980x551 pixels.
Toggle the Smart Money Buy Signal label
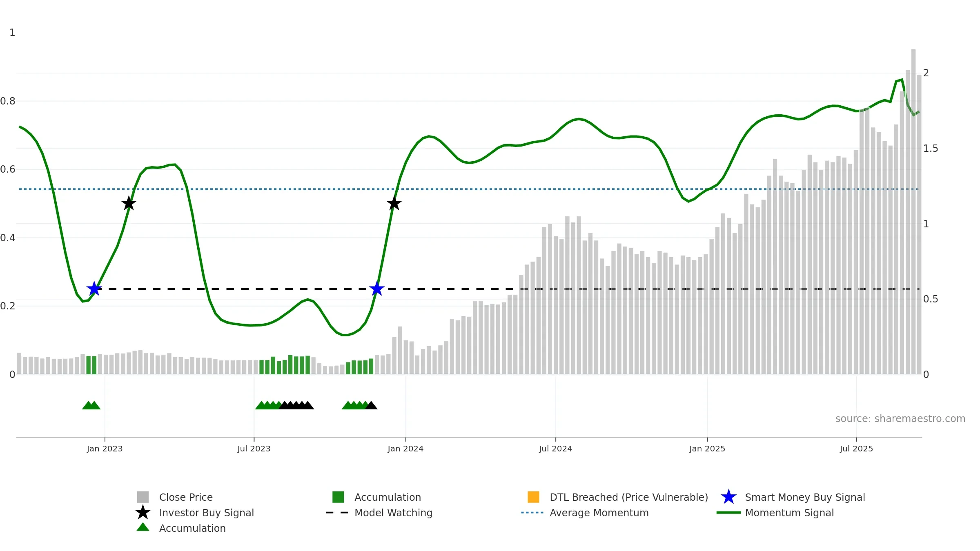pyautogui.click(x=805, y=497)
